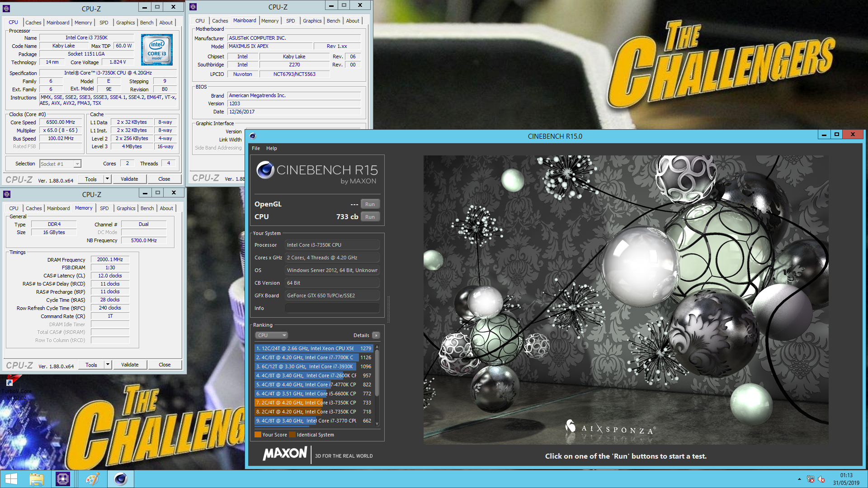Show hidden tray icons

pyautogui.click(x=799, y=479)
